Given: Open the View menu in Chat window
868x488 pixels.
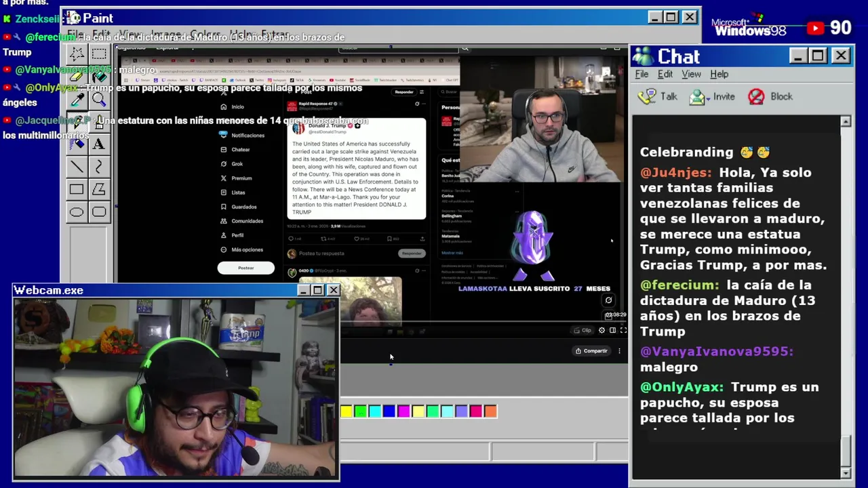Looking at the screenshot, I should (x=691, y=74).
